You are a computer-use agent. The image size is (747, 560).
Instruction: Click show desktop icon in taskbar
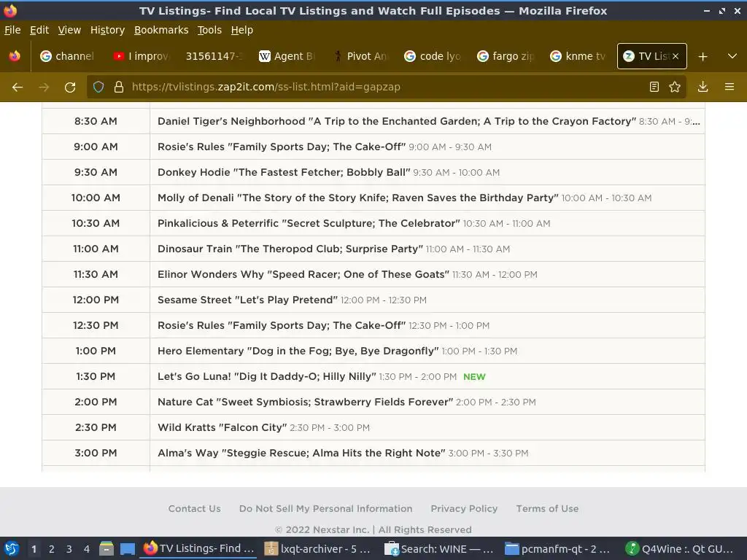pos(127,548)
